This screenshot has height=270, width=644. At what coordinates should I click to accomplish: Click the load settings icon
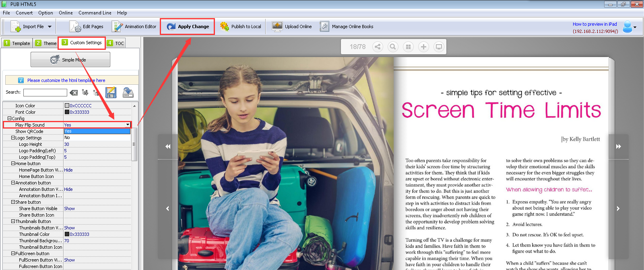point(128,92)
